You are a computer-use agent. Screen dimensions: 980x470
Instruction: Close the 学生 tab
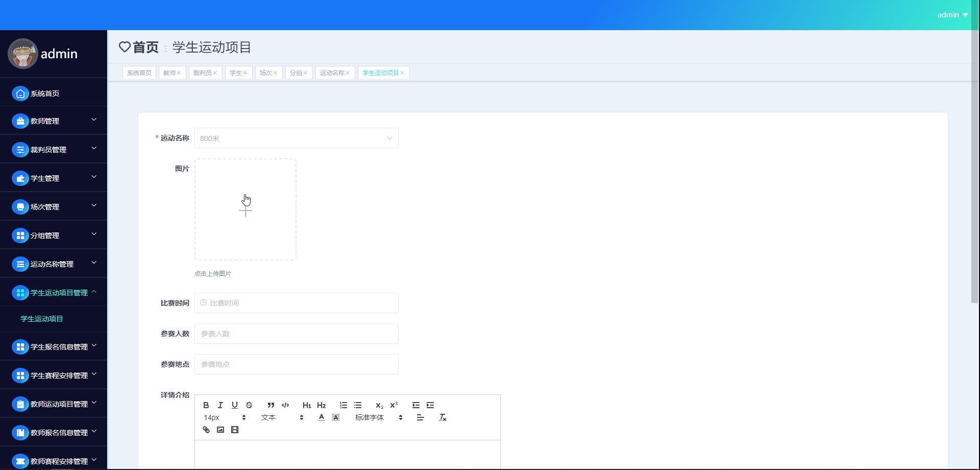tap(245, 73)
